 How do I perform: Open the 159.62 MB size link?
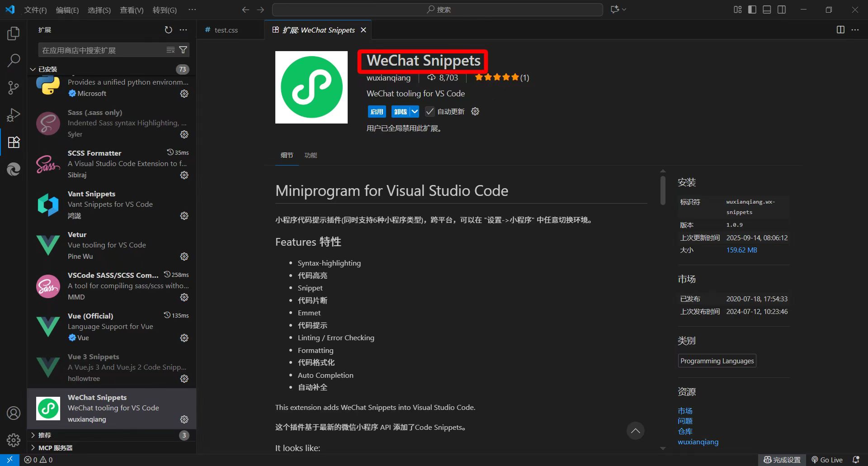coord(741,250)
